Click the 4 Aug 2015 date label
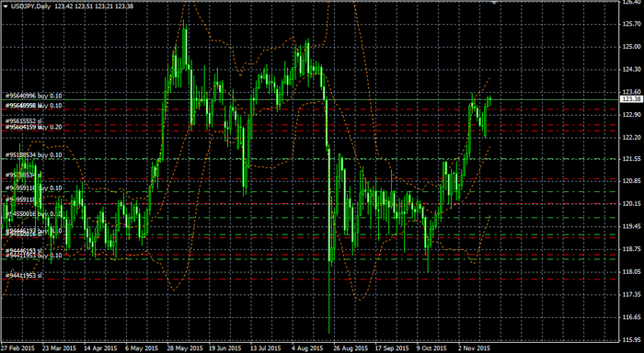644x353 pixels. tap(308, 348)
